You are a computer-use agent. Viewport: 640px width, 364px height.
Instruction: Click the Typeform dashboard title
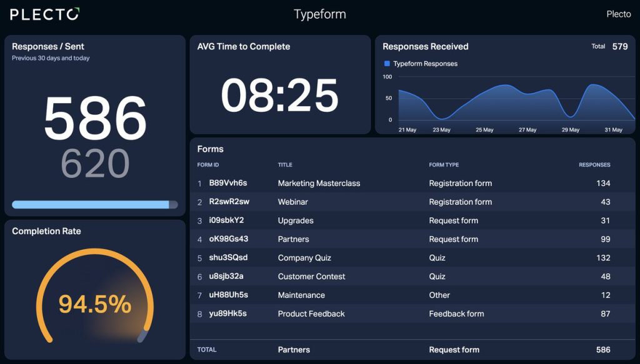[319, 14]
